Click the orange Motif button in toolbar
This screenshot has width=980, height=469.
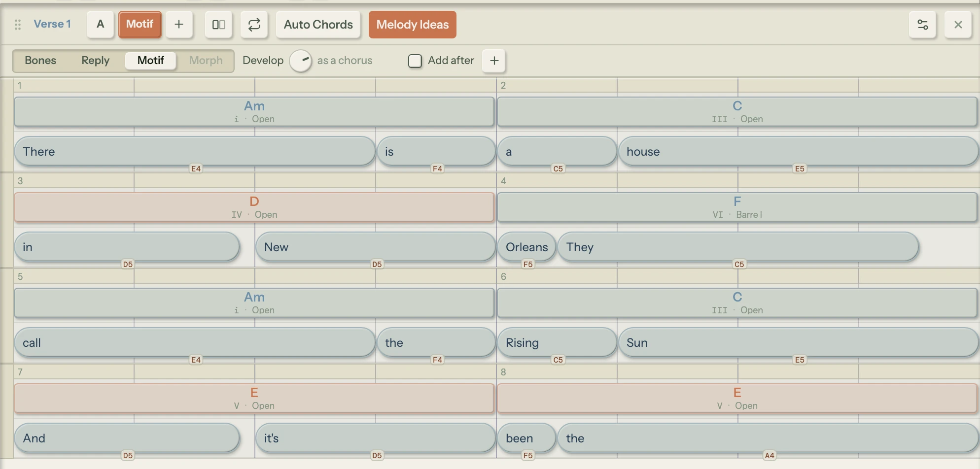[140, 25]
